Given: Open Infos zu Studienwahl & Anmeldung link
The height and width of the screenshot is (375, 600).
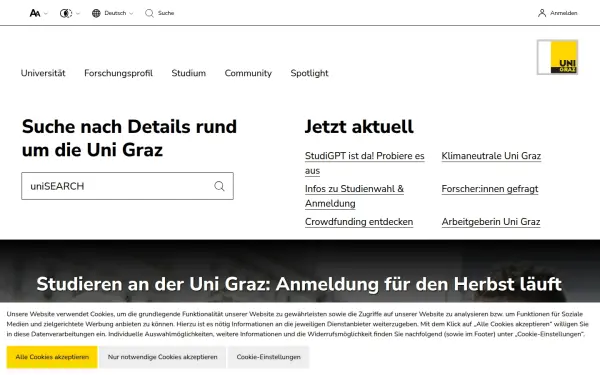Looking at the screenshot, I should (x=354, y=196).
